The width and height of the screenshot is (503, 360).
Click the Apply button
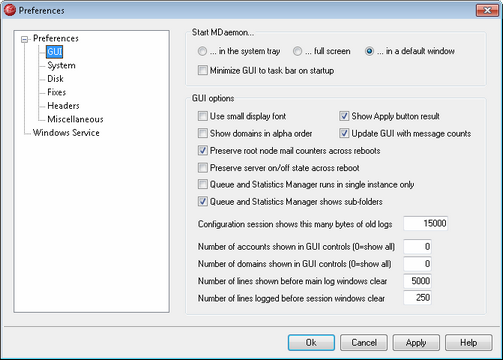(416, 343)
